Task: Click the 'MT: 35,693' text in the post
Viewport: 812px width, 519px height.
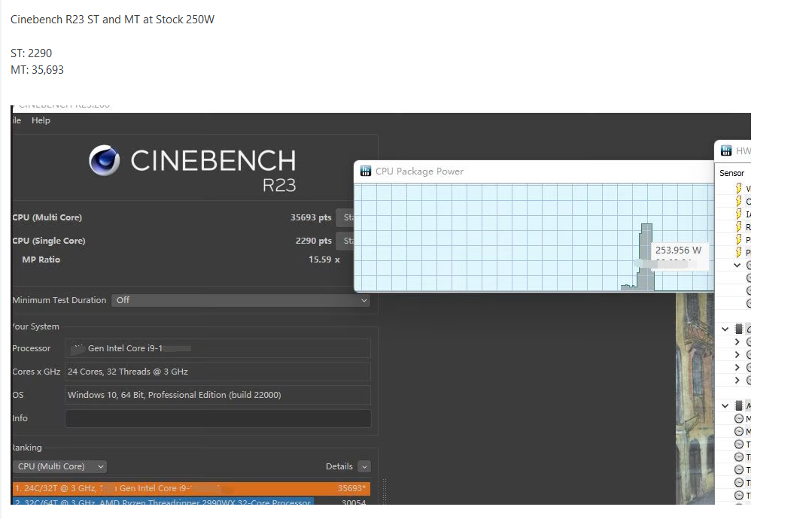Action: [x=37, y=70]
